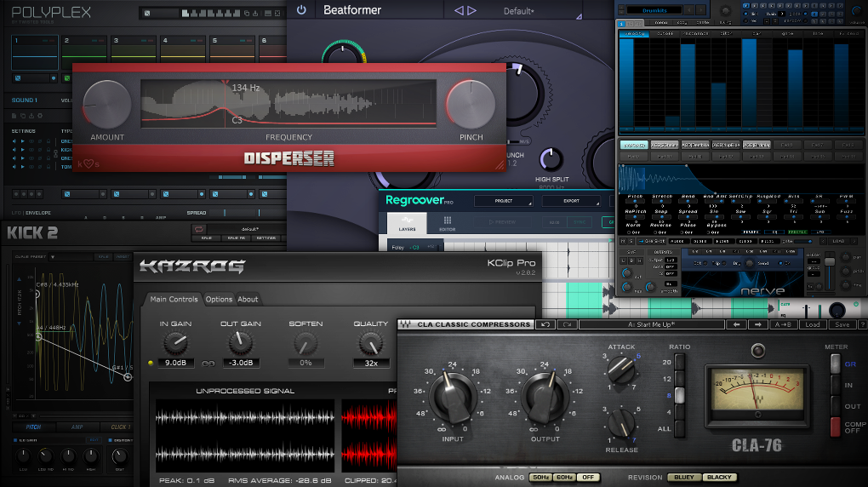868x487 pixels.
Task: Open KClip Pro Main Controls tab
Action: pyautogui.click(x=174, y=299)
